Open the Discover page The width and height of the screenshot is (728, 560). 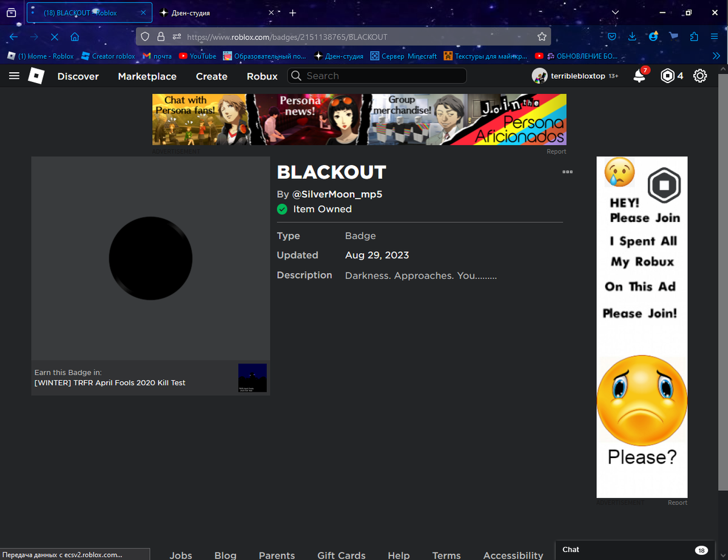[x=78, y=76]
